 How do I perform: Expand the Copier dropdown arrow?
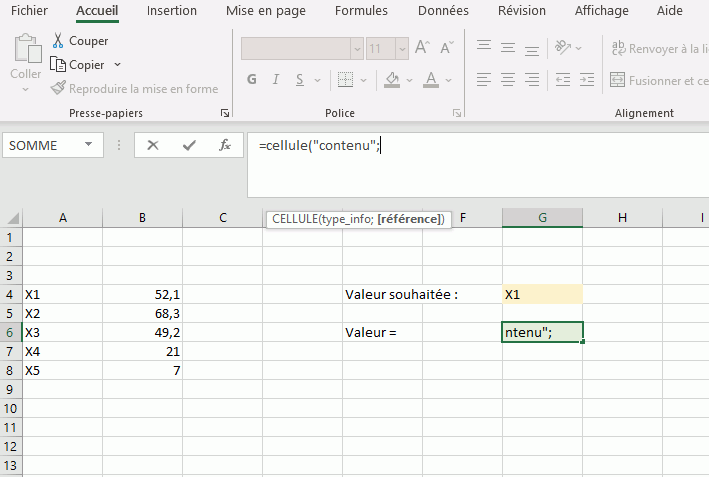[117, 65]
